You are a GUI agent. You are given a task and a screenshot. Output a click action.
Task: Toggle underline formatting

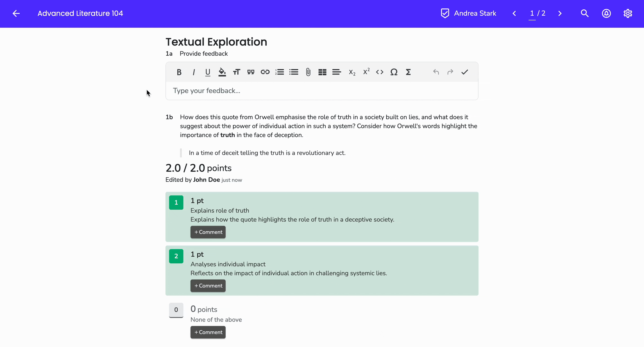tap(208, 72)
